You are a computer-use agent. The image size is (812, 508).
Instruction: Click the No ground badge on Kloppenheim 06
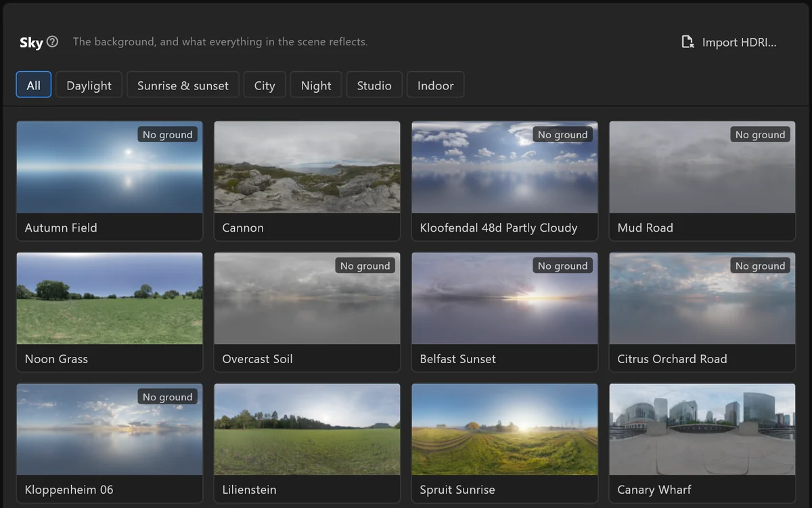pyautogui.click(x=168, y=397)
